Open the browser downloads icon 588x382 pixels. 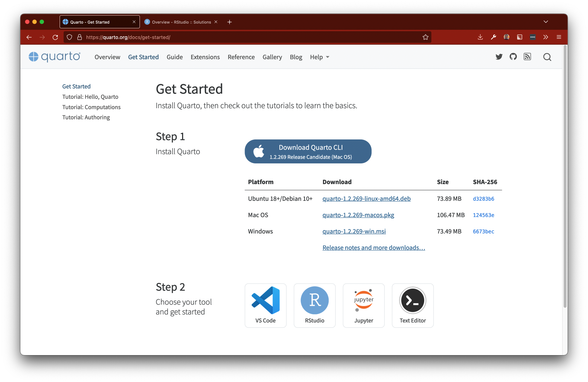pyautogui.click(x=480, y=37)
